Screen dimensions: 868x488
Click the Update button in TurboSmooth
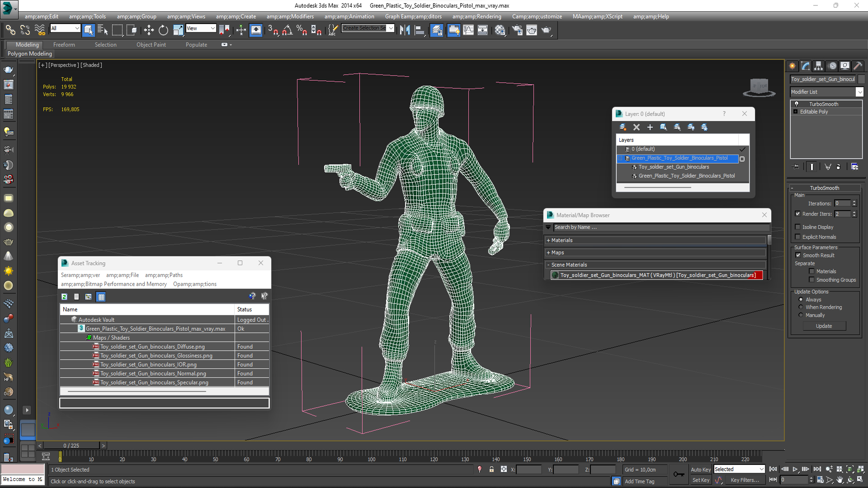pos(824,326)
